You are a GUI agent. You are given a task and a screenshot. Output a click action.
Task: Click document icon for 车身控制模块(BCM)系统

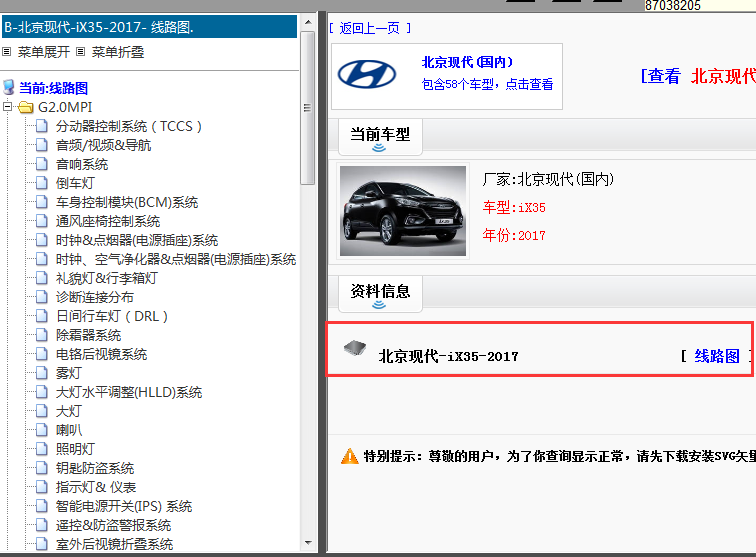pyautogui.click(x=42, y=202)
